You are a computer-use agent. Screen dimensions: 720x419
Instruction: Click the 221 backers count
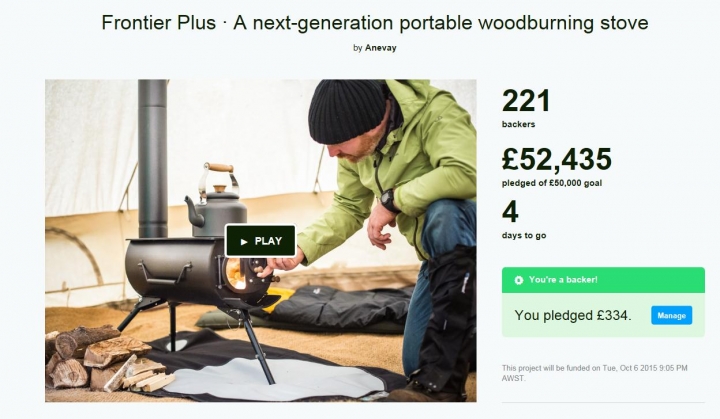coord(526,101)
